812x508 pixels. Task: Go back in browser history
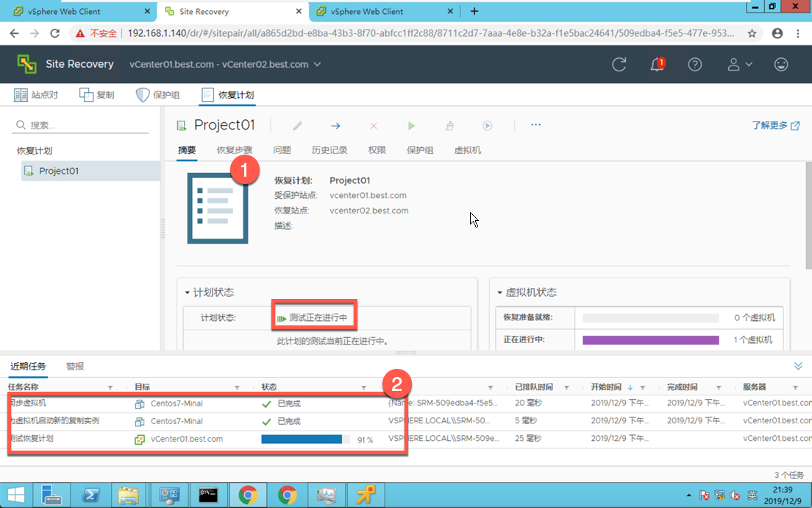click(15, 33)
